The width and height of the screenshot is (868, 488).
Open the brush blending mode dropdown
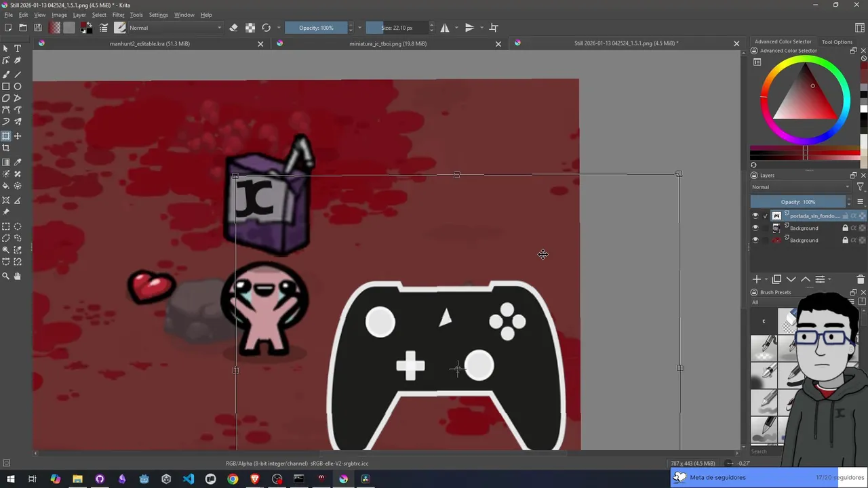pos(175,28)
